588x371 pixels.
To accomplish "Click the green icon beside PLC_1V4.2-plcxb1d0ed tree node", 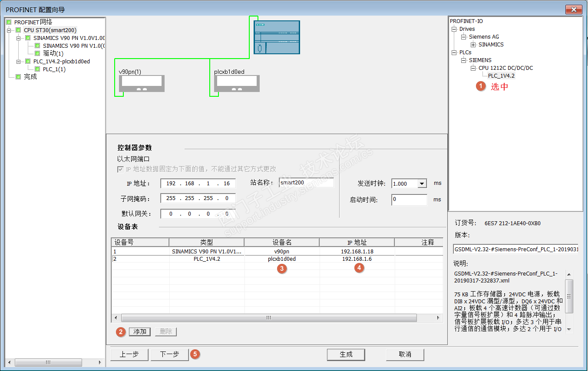I will coord(28,61).
